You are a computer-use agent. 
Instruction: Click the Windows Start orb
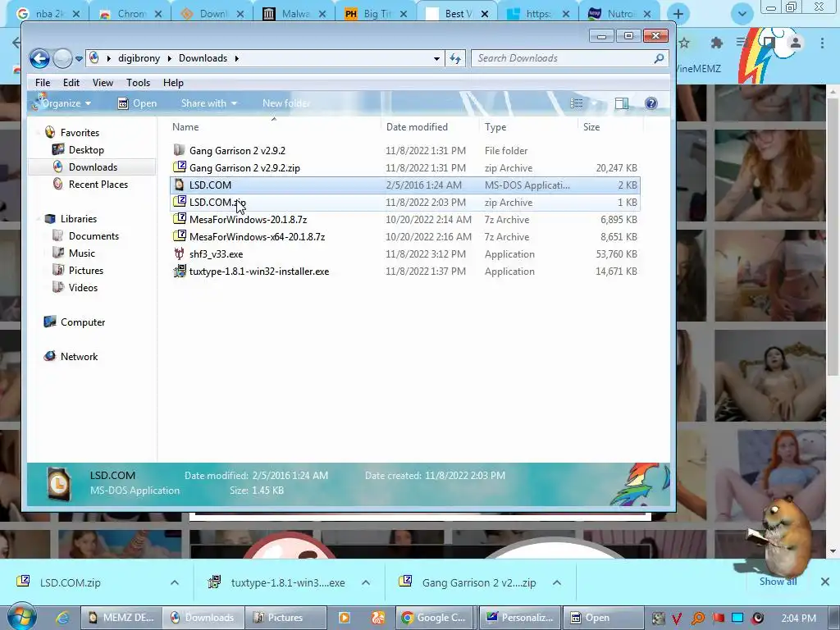click(21, 617)
